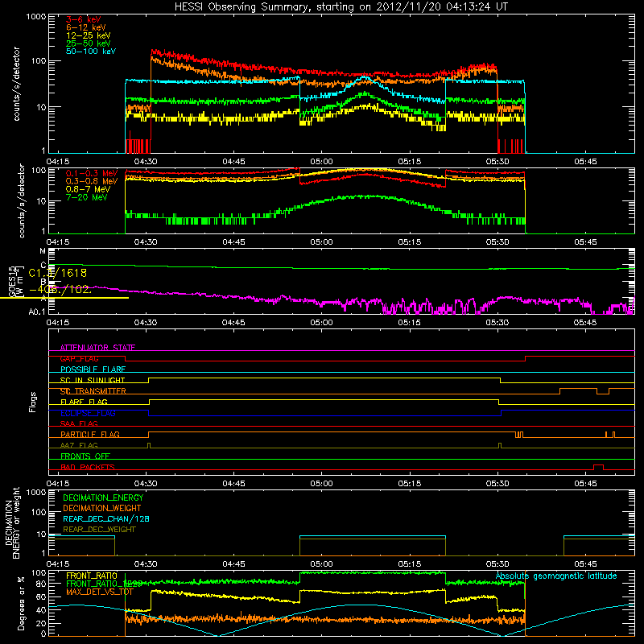Select the DECIMATION_WEIGHT legend label
644x644 pixels.
(102, 508)
